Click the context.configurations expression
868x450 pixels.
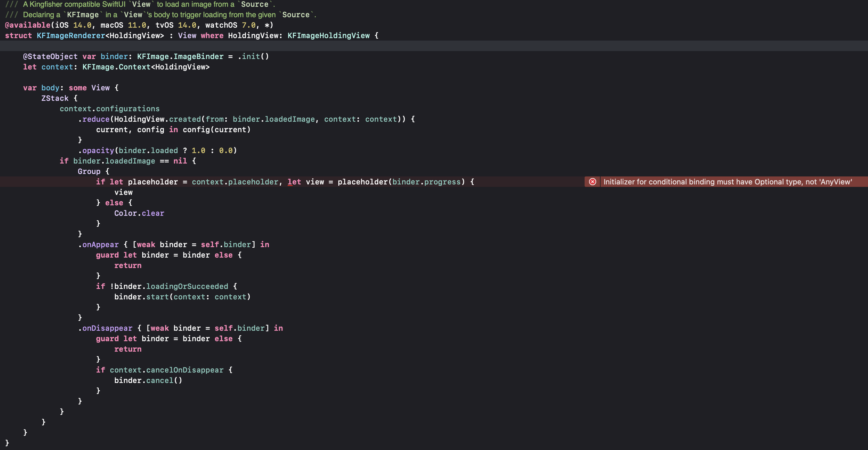[110, 109]
